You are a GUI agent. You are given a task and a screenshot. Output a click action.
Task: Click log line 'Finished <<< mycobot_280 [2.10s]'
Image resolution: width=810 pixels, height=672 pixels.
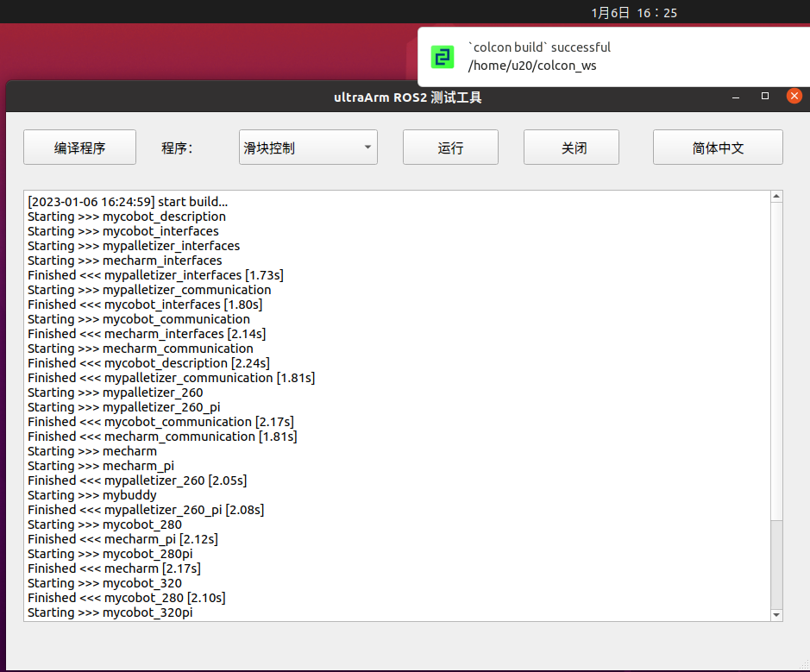[127, 598]
